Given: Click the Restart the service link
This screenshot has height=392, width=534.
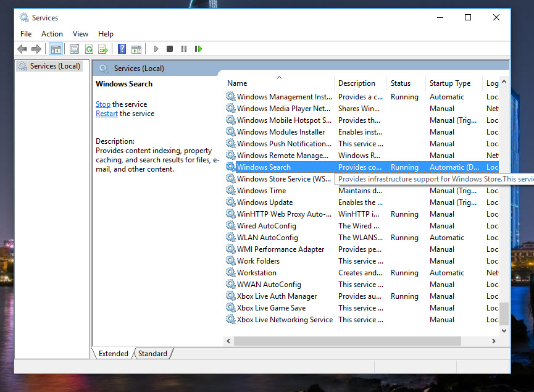Looking at the screenshot, I should point(107,114).
